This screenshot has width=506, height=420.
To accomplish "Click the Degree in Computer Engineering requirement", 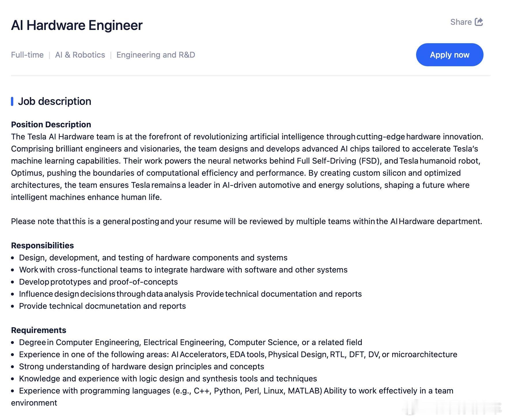I will (190, 342).
